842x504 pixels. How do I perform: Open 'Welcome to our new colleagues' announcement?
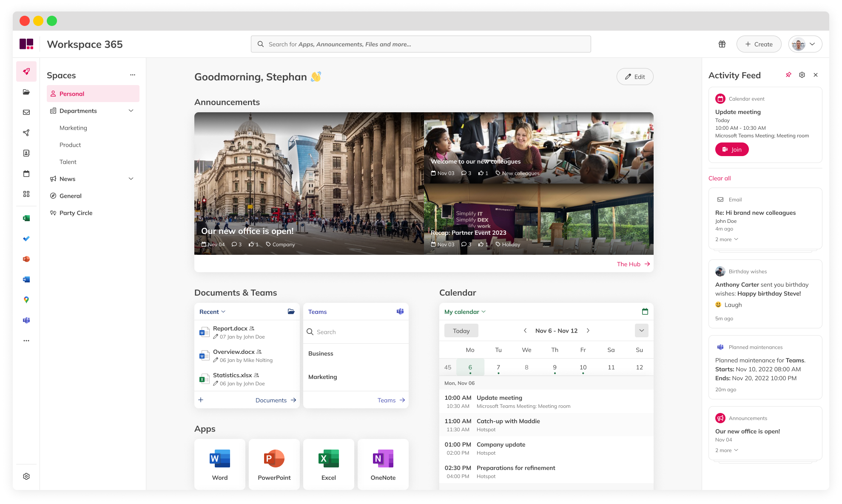[539, 148]
